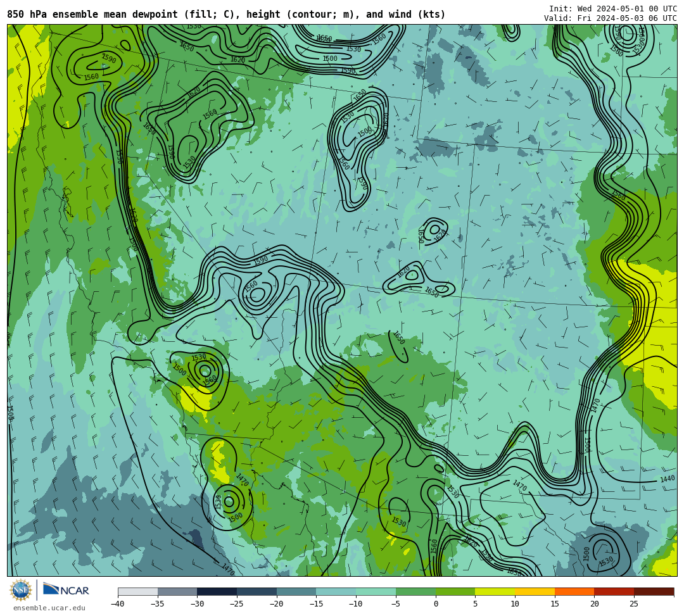This screenshot has height=616, width=684.
Task: Pick the mint −10 to −5 colorbar segment
Action: (x=376, y=591)
